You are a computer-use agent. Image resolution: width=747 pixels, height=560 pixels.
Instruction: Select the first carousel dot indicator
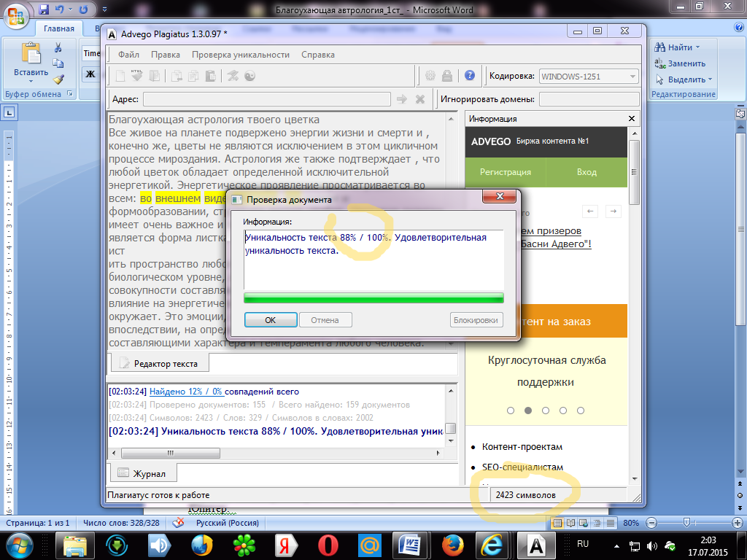point(511,411)
